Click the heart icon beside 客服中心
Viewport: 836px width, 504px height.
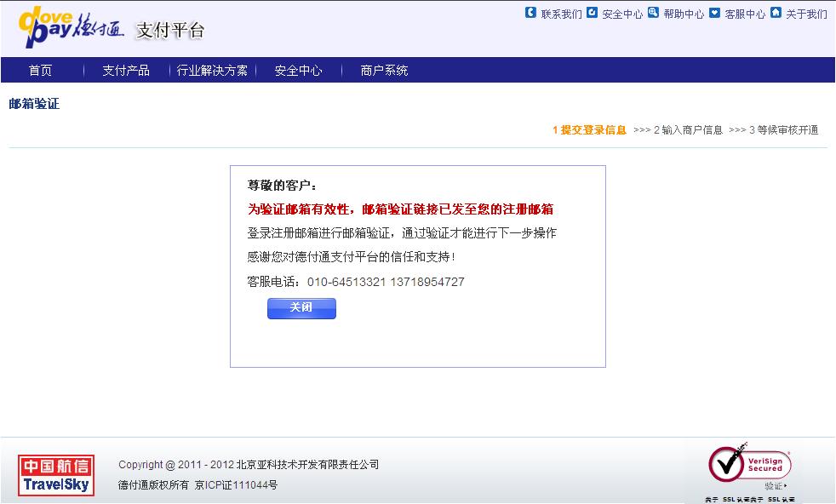tap(714, 13)
